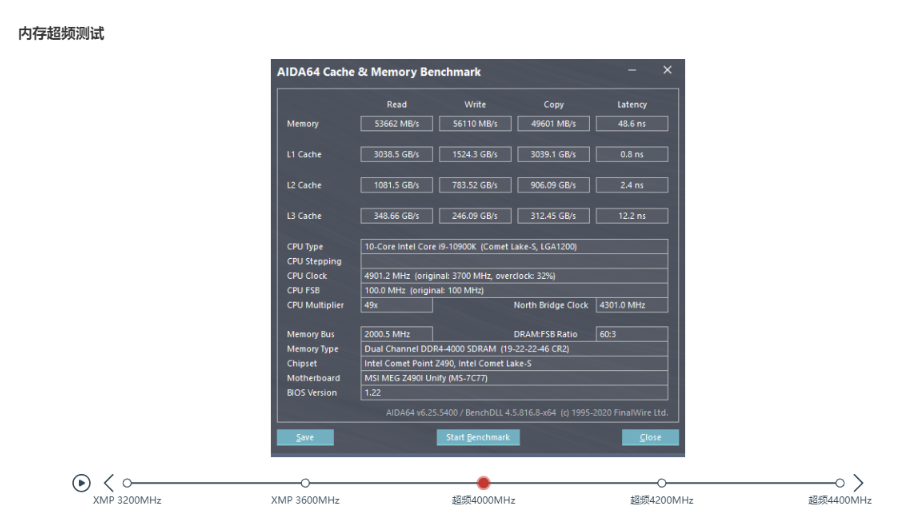Select the 超频4400MHz timeline marker

pos(840,483)
